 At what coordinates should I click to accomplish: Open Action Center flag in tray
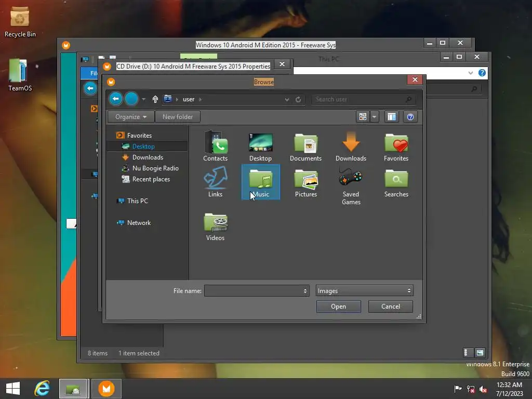tap(458, 389)
